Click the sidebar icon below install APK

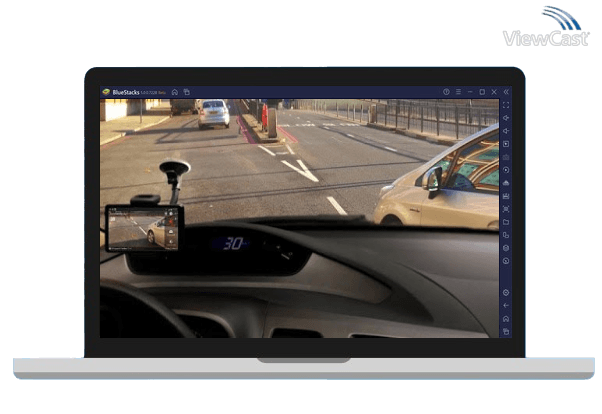coord(506,196)
